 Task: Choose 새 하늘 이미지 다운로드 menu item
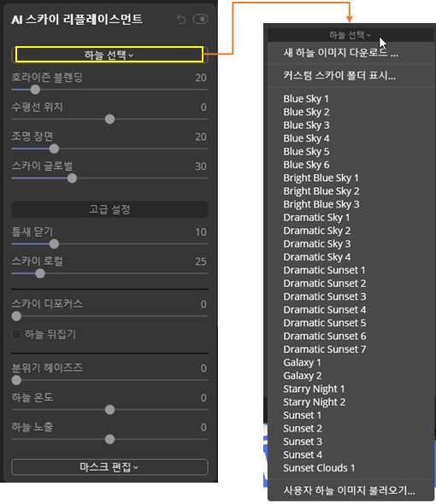[351, 53]
